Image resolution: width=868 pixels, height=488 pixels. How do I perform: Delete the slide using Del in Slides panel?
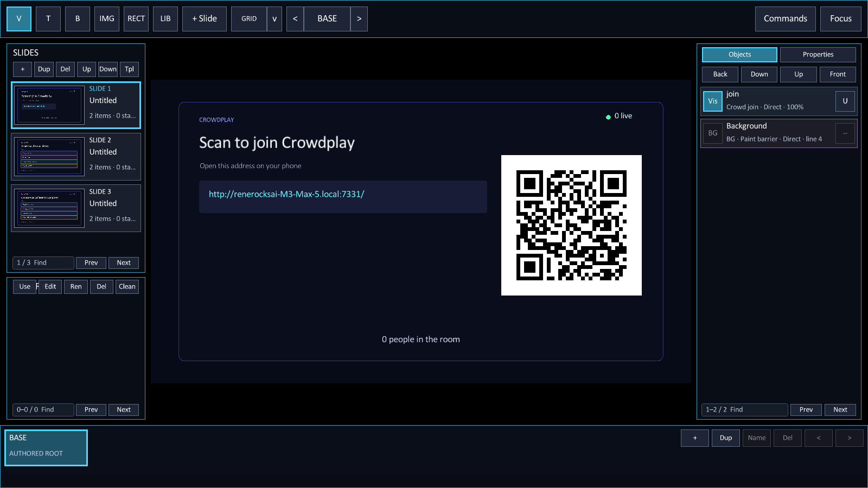65,69
